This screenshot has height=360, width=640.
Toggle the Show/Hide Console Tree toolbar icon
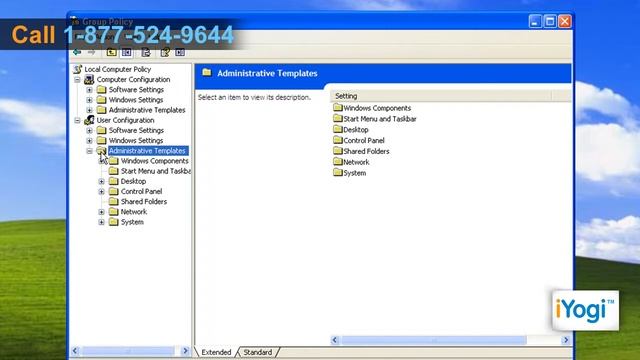[x=127, y=52]
